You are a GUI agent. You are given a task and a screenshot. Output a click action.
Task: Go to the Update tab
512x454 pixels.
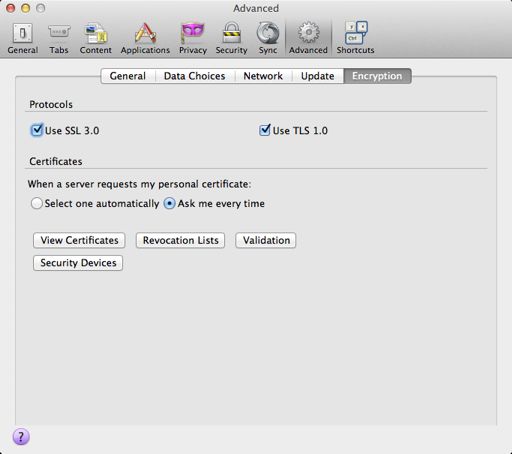click(318, 76)
